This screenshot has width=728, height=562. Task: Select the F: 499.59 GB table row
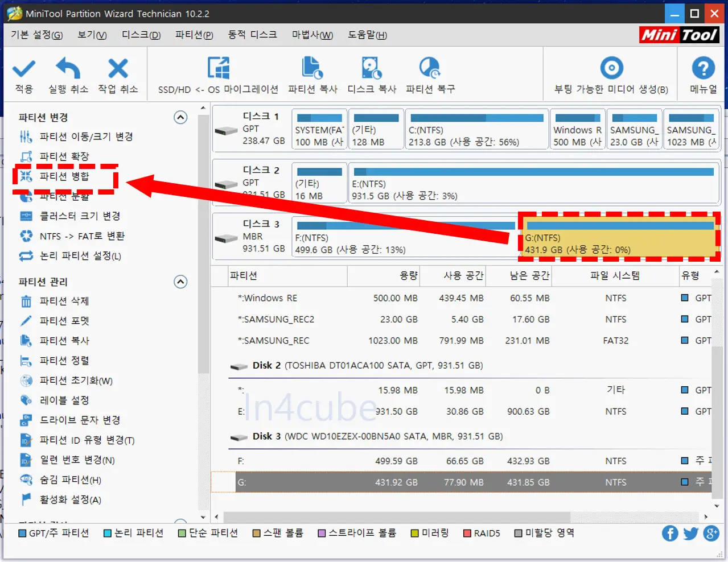(x=461, y=461)
